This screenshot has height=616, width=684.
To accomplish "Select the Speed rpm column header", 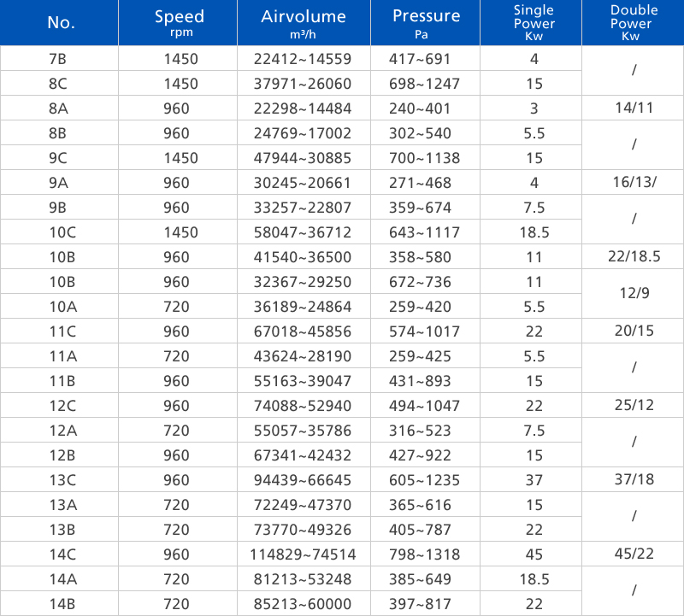I will tap(180, 23).
